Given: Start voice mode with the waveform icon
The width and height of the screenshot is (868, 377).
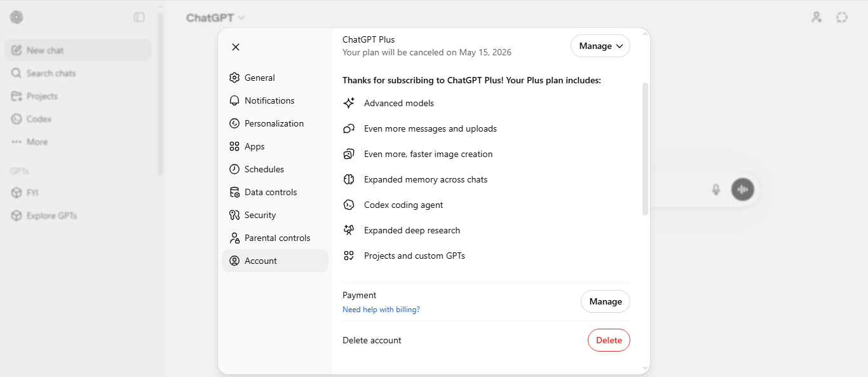Looking at the screenshot, I should coord(742,189).
